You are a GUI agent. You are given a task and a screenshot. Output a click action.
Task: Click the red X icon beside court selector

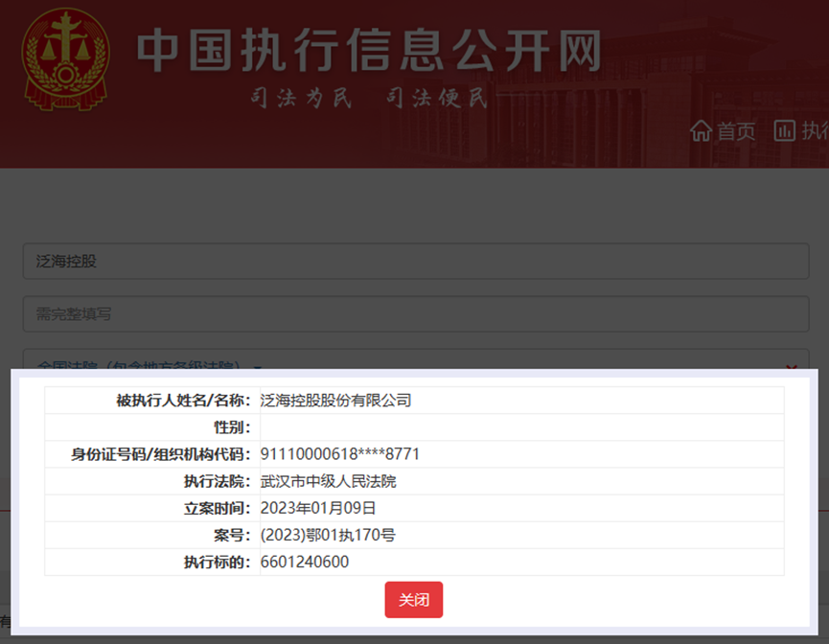coord(792,367)
